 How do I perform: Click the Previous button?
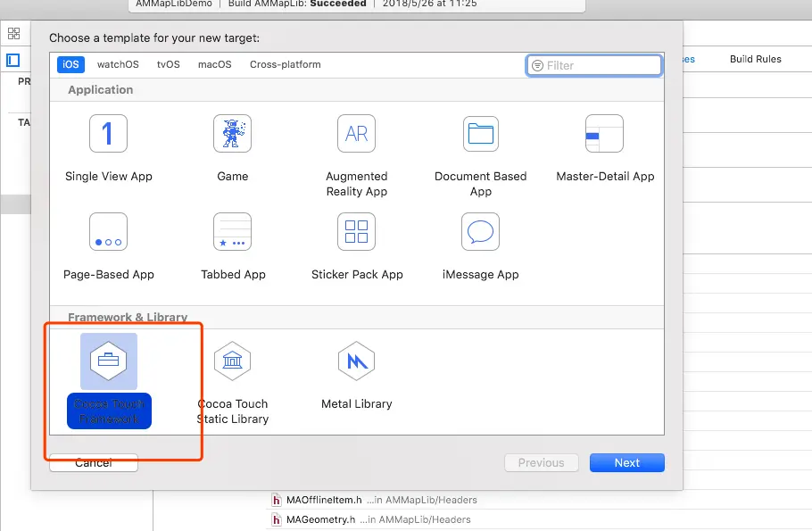click(x=541, y=462)
